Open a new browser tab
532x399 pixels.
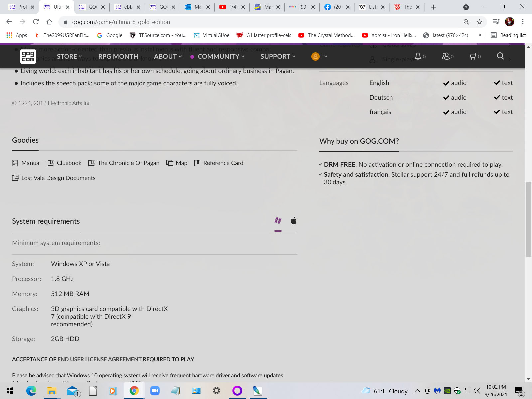(433, 7)
